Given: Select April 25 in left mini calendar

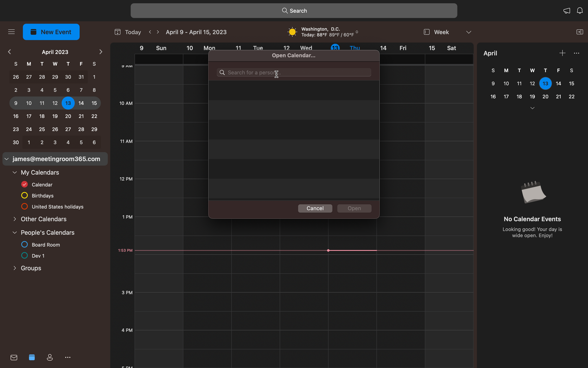Looking at the screenshot, I should [x=42, y=129].
